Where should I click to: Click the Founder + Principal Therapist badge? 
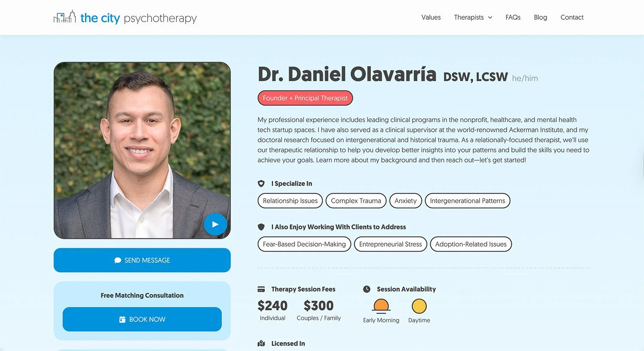click(305, 98)
